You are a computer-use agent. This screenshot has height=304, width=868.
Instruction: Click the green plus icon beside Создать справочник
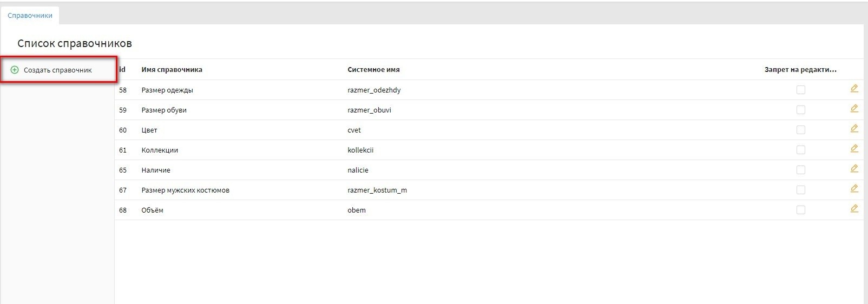click(15, 70)
